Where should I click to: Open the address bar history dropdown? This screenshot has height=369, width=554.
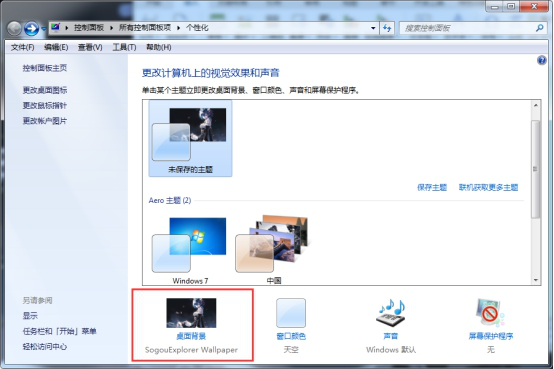pos(373,28)
